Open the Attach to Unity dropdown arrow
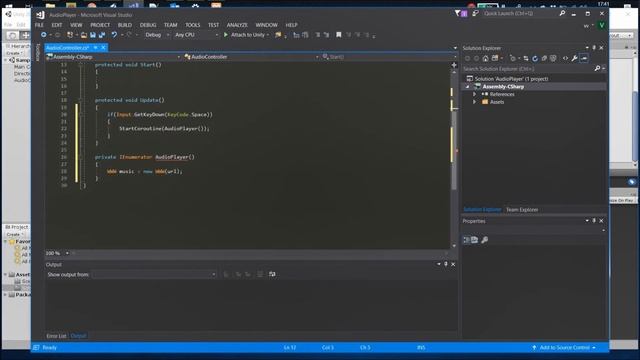 (x=268, y=35)
